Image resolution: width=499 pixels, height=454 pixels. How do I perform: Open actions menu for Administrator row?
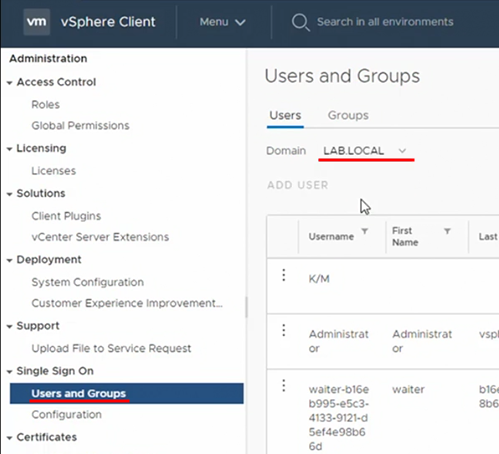(x=284, y=330)
